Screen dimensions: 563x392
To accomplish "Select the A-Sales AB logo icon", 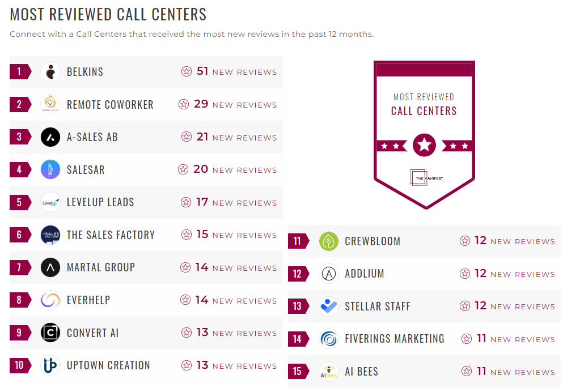I will [x=50, y=137].
